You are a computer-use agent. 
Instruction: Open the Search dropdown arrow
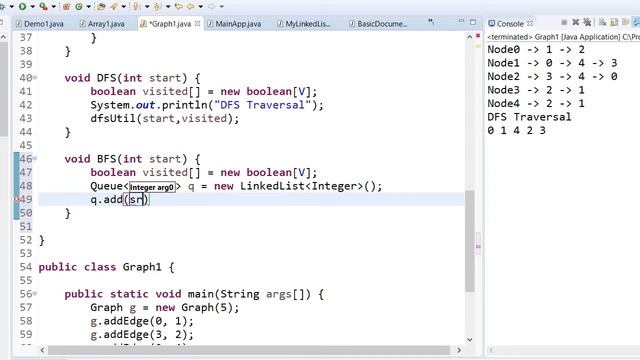(x=123, y=7)
